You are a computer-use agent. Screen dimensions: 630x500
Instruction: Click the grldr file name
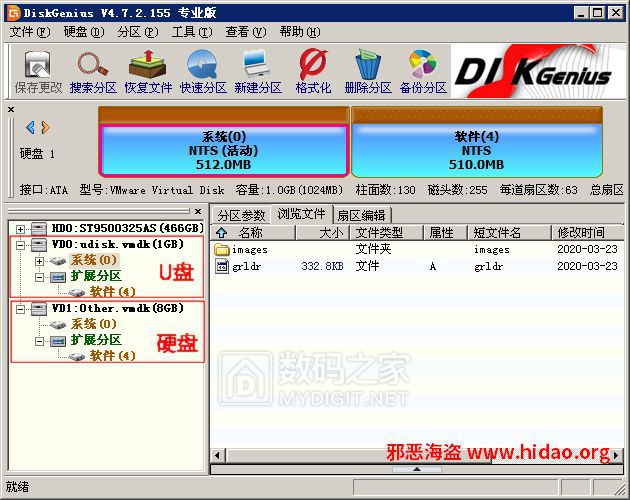click(x=247, y=266)
